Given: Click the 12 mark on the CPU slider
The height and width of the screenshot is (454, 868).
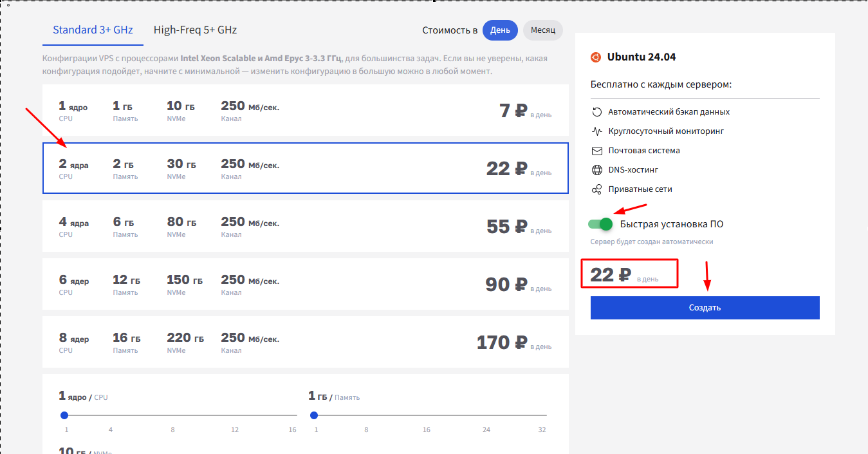Looking at the screenshot, I should pyautogui.click(x=235, y=430).
